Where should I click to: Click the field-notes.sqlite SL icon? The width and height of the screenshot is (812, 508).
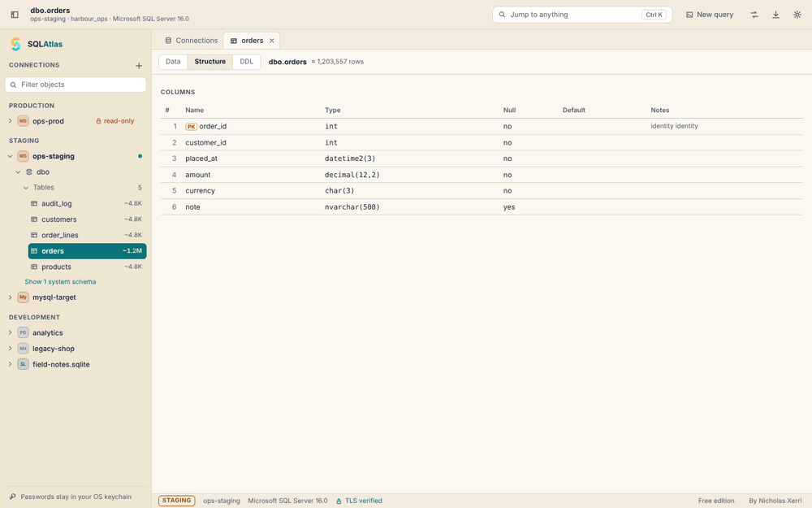click(23, 364)
